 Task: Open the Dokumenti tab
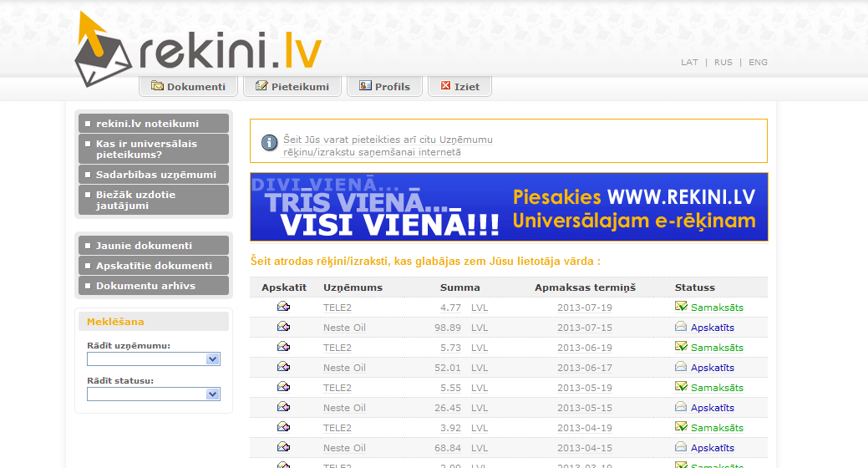click(x=188, y=86)
